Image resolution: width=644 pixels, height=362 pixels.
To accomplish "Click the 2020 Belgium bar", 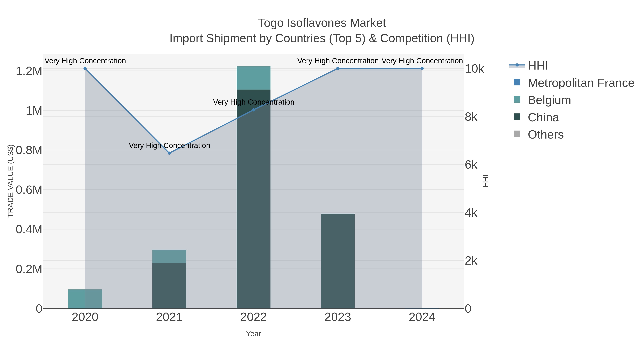I will click(x=85, y=299).
